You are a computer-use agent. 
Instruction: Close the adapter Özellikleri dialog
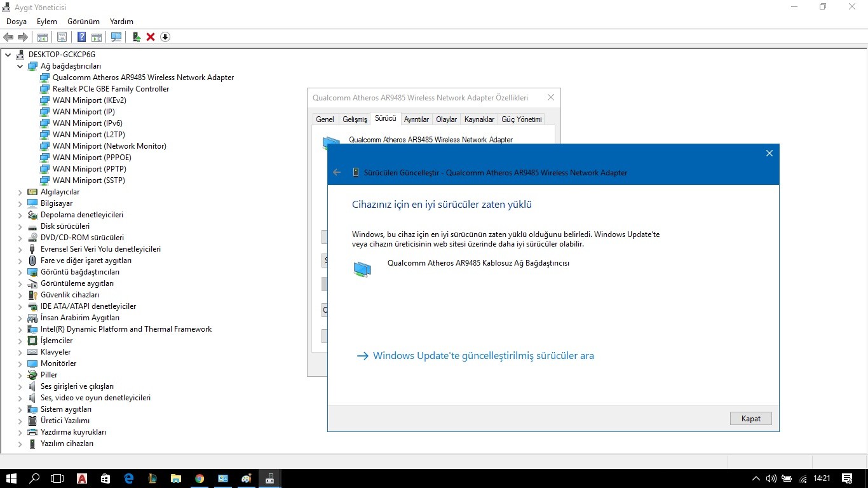551,97
